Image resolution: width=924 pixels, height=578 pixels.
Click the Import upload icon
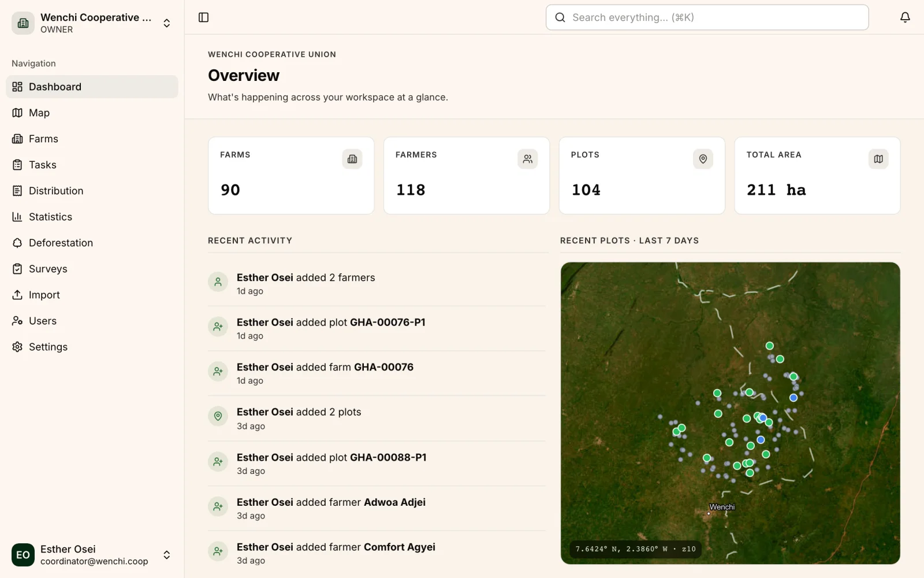tap(17, 295)
